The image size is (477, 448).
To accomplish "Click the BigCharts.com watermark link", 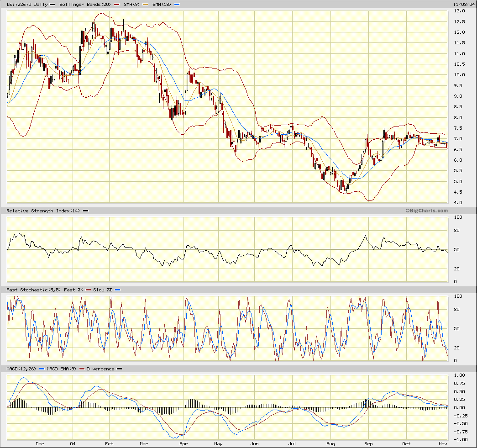I will click(426, 211).
